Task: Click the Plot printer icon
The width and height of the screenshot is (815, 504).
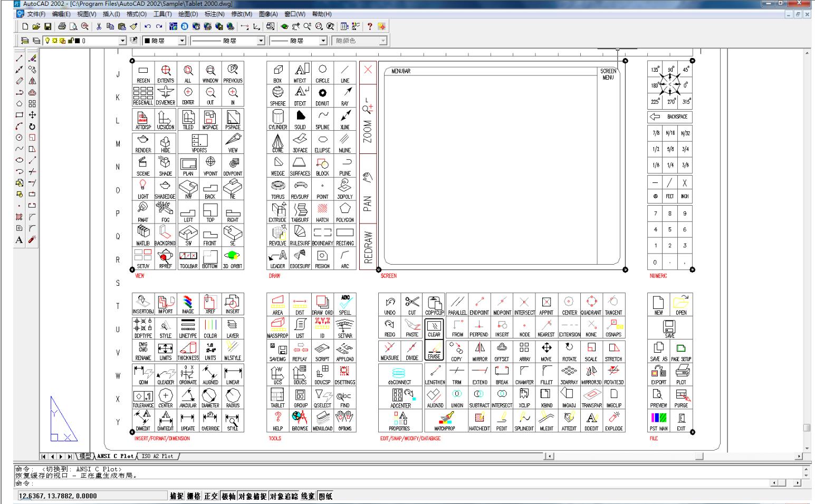Action: coord(62,26)
